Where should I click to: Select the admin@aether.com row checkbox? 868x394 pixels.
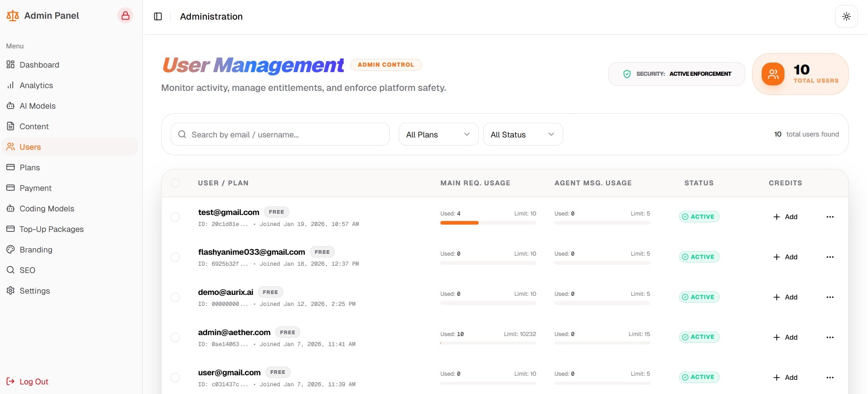175,337
